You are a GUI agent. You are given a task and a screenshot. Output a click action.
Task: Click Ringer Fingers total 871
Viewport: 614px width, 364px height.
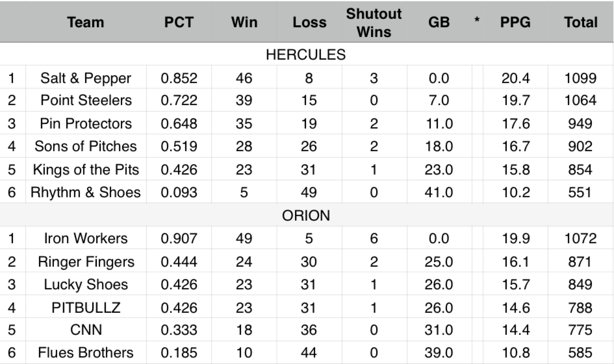[x=580, y=262]
